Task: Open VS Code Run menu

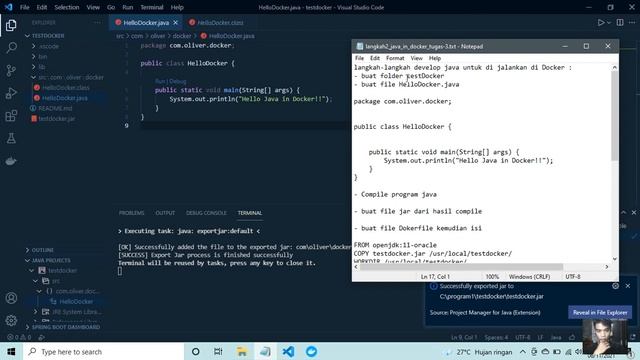Action: (x=128, y=7)
